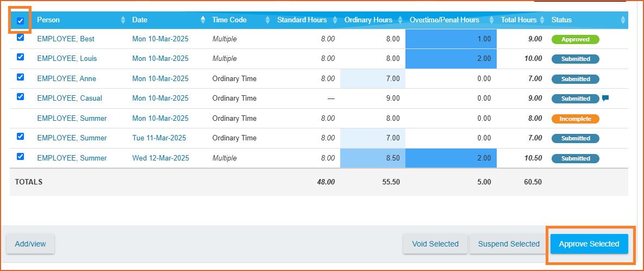Sort by the Time Code column arrows

pyautogui.click(x=268, y=20)
